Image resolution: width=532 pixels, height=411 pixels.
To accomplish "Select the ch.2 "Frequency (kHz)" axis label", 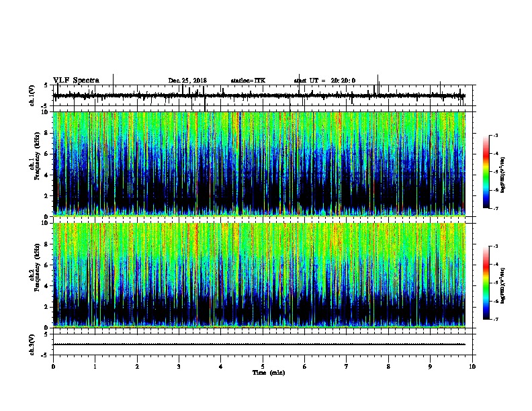I will tap(38, 267).
